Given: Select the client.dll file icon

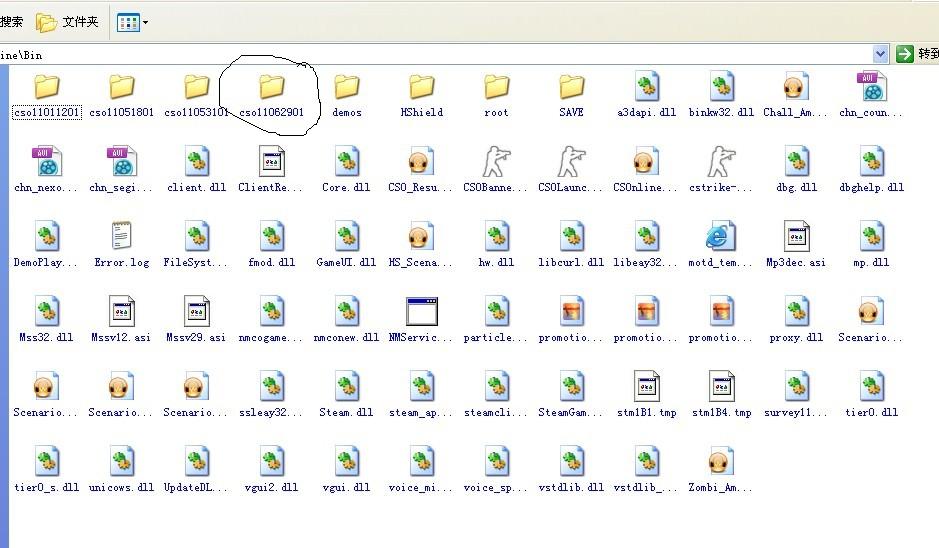Looking at the screenshot, I should 196,162.
